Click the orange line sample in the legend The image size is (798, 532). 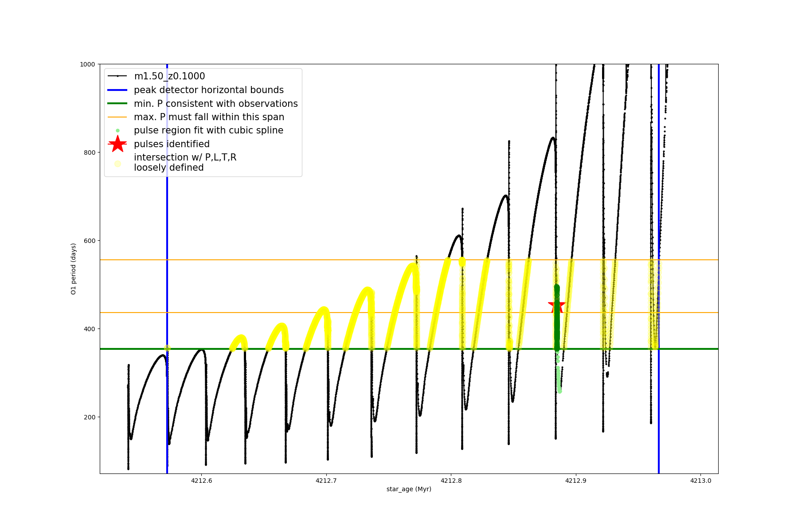click(117, 117)
